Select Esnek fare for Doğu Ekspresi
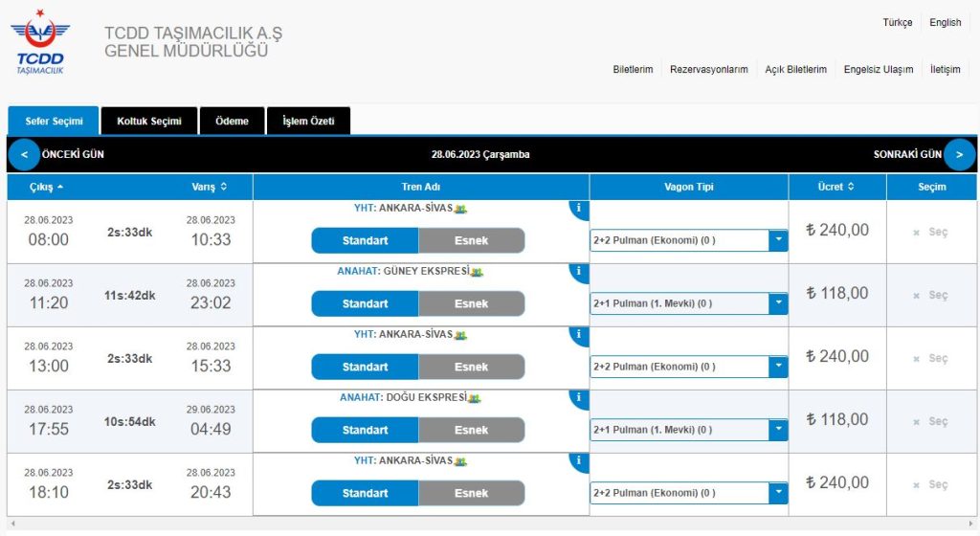The width and height of the screenshot is (980, 536). pos(471,430)
